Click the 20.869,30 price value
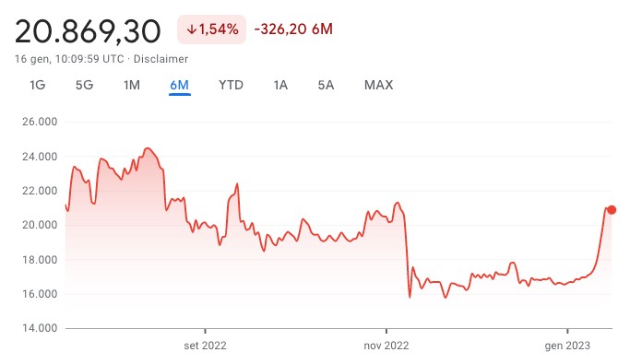Image resolution: width=642 pixels, height=364 pixels. coord(88,32)
